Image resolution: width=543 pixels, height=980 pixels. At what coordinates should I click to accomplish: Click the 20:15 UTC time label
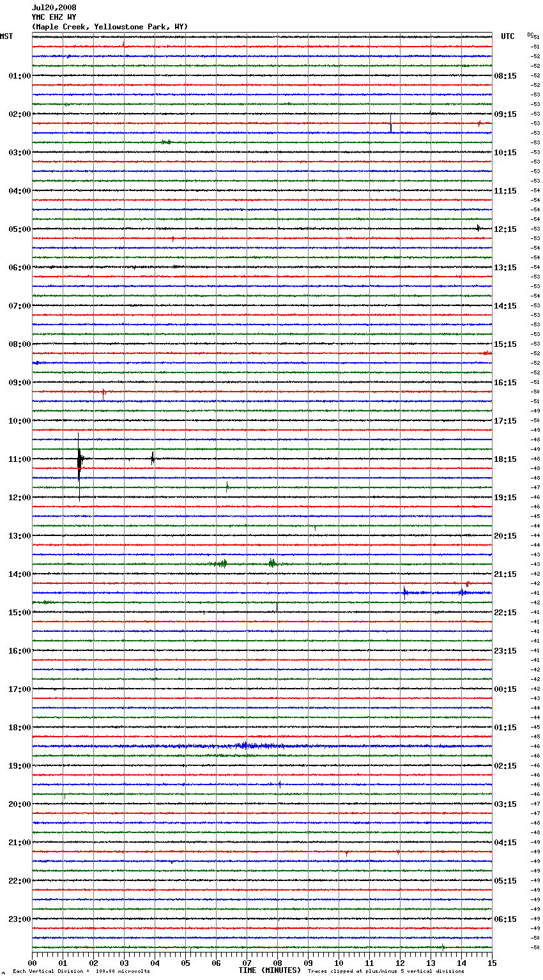[505, 536]
